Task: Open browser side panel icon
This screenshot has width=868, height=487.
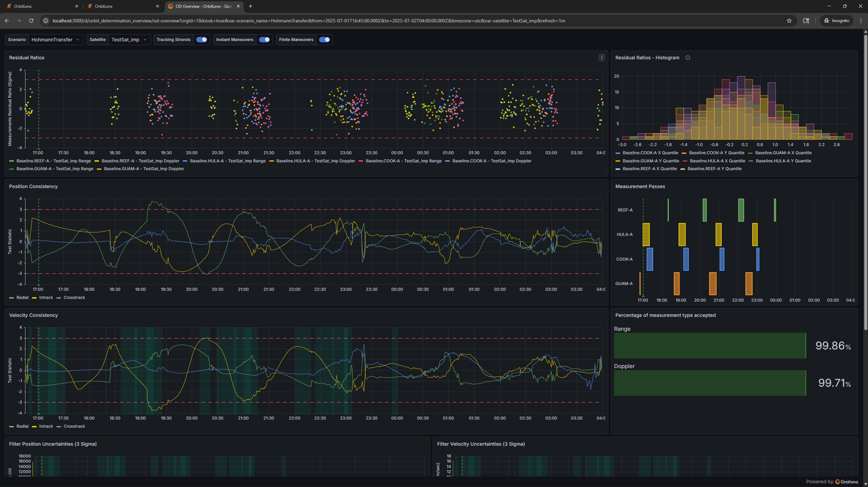Action: (806, 20)
